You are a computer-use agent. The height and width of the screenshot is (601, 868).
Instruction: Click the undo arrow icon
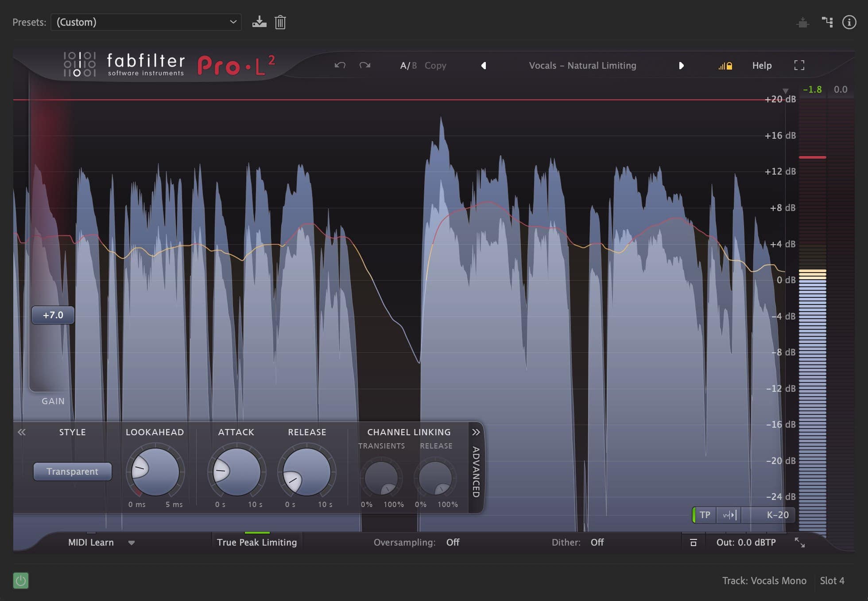tap(340, 66)
